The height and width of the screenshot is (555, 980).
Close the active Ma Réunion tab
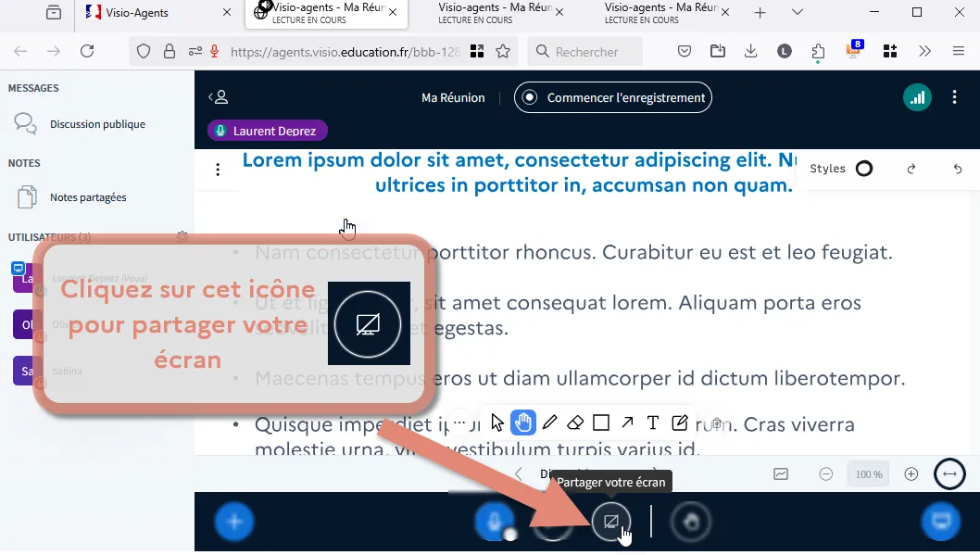[393, 12]
